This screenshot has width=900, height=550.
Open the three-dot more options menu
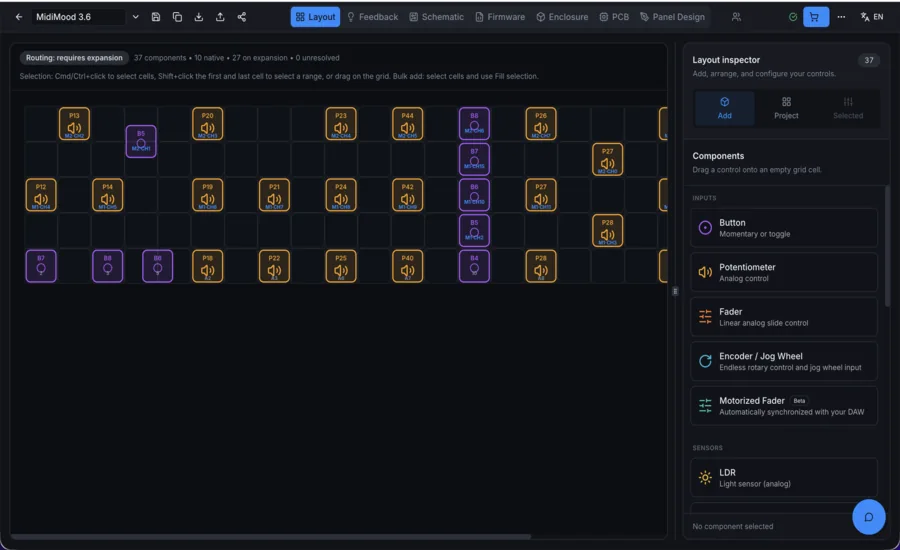(x=841, y=17)
